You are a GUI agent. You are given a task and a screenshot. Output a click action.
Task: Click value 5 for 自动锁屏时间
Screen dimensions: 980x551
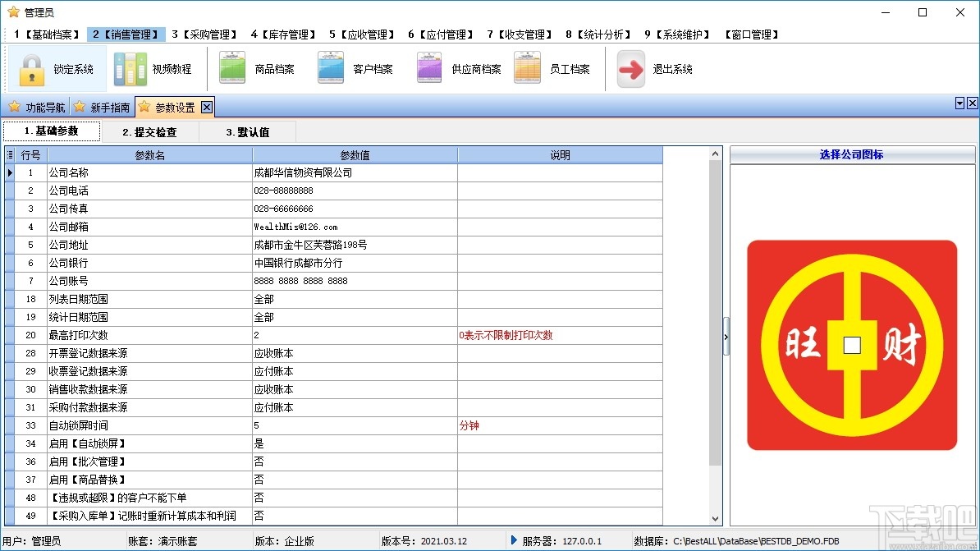pyautogui.click(x=355, y=426)
